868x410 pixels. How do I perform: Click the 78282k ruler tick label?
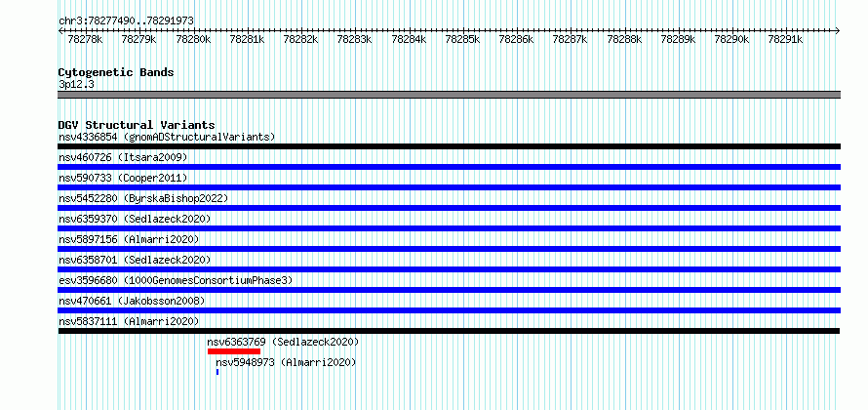pos(300,39)
